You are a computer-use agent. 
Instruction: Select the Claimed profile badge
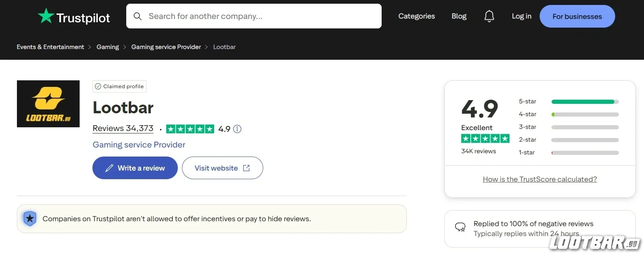coord(119,86)
